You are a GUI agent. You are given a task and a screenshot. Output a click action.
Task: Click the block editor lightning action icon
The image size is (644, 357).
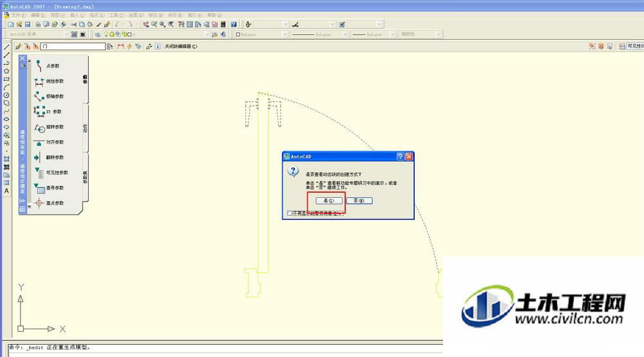click(129, 46)
